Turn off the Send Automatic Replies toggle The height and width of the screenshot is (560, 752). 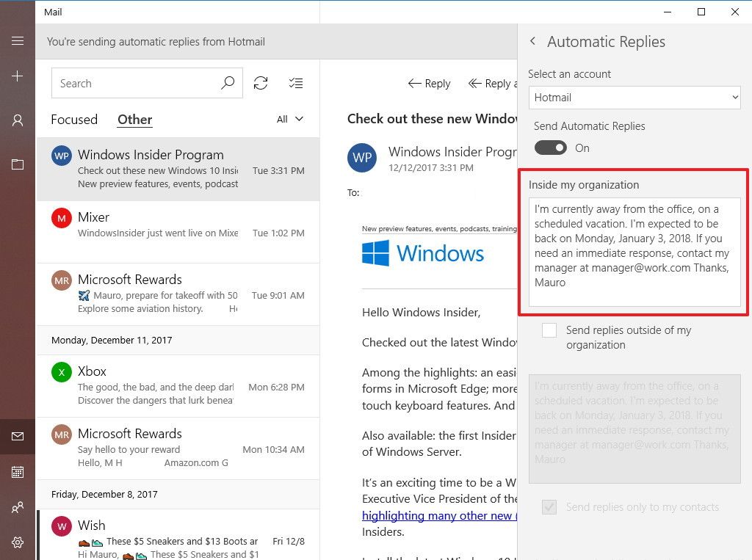click(x=550, y=148)
